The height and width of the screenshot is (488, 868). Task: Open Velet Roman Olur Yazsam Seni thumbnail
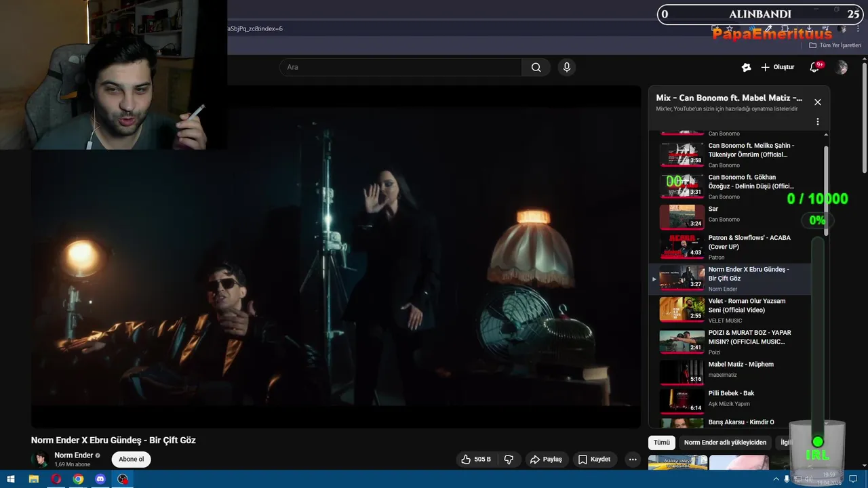click(x=682, y=309)
